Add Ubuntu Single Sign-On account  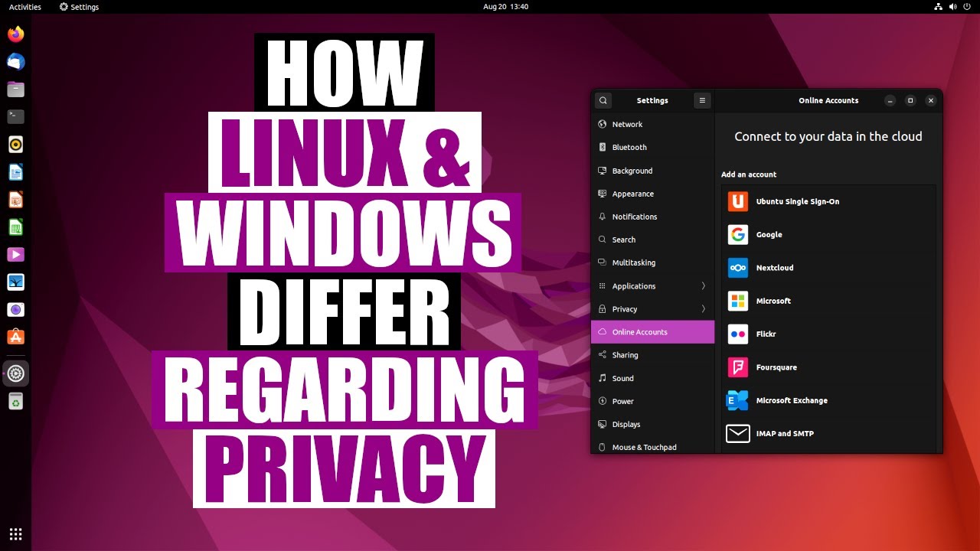(x=828, y=201)
